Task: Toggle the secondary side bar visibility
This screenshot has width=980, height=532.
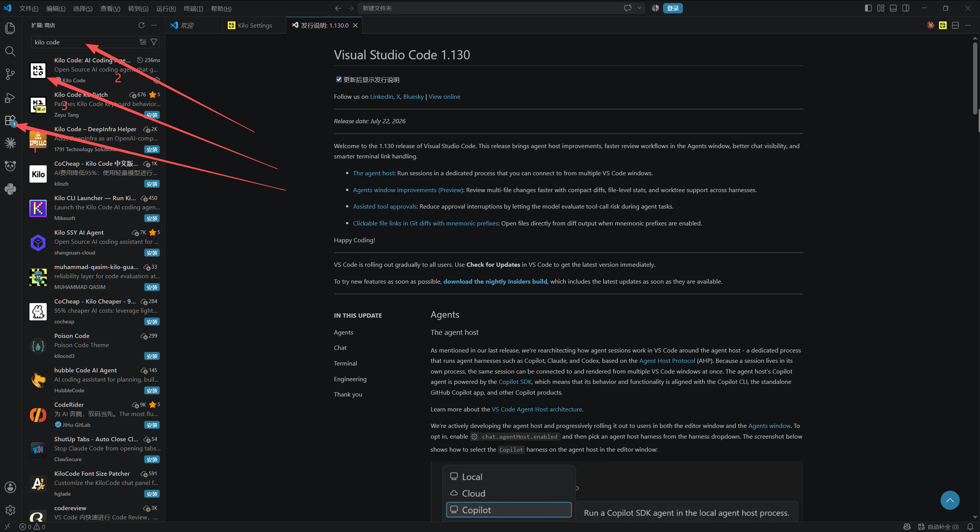Action: click(x=906, y=8)
